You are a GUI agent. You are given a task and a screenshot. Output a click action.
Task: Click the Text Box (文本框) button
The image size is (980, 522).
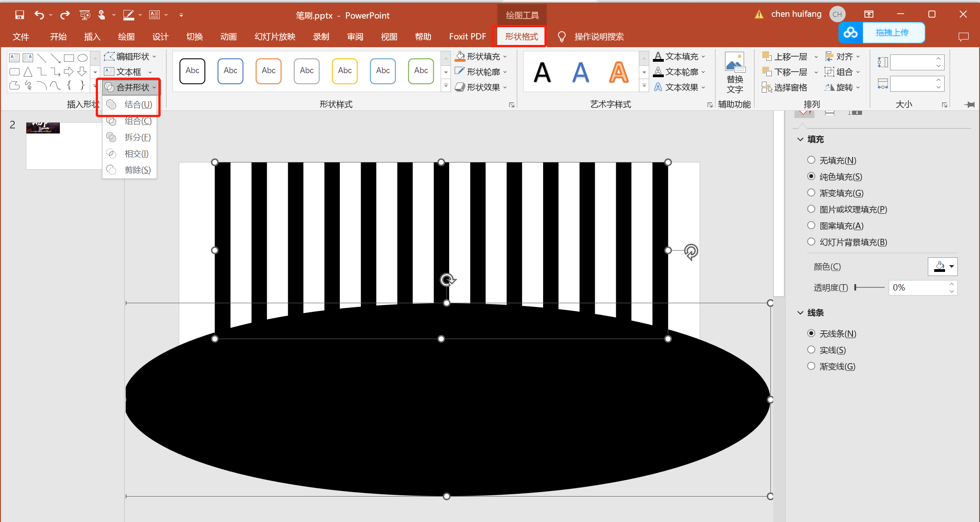(x=123, y=72)
